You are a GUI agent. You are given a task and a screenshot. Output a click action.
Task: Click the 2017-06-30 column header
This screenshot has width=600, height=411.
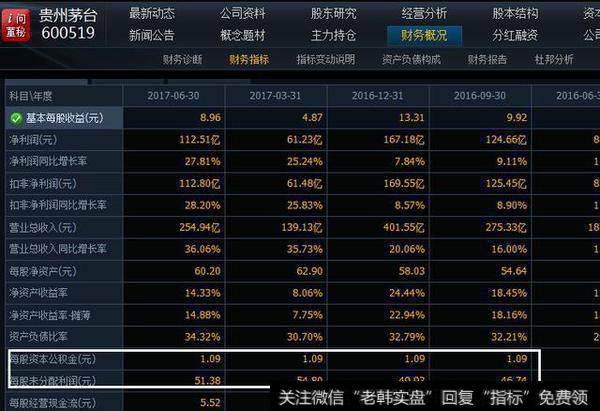[173, 96]
